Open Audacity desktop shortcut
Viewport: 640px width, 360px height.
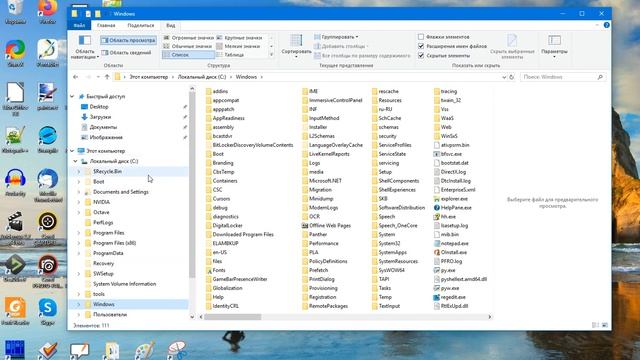pos(16,182)
